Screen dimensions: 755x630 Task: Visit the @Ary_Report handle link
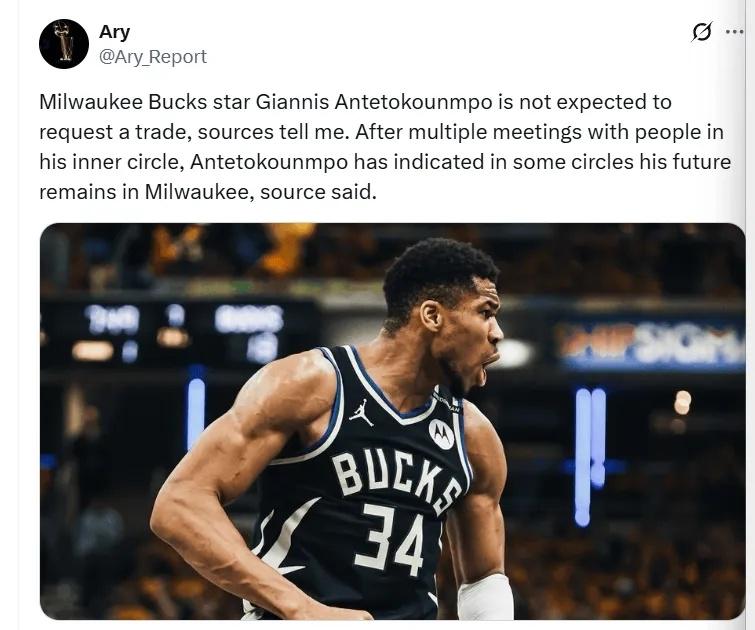pyautogui.click(x=153, y=57)
